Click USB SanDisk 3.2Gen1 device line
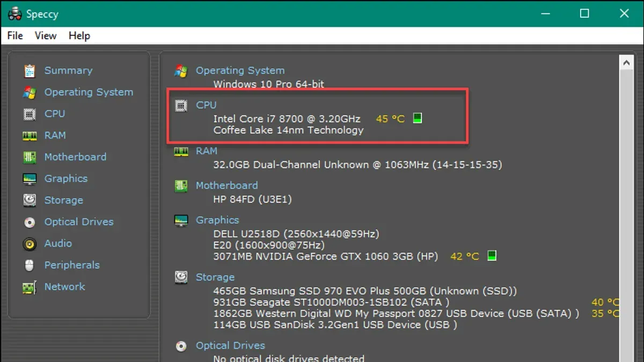 335,325
